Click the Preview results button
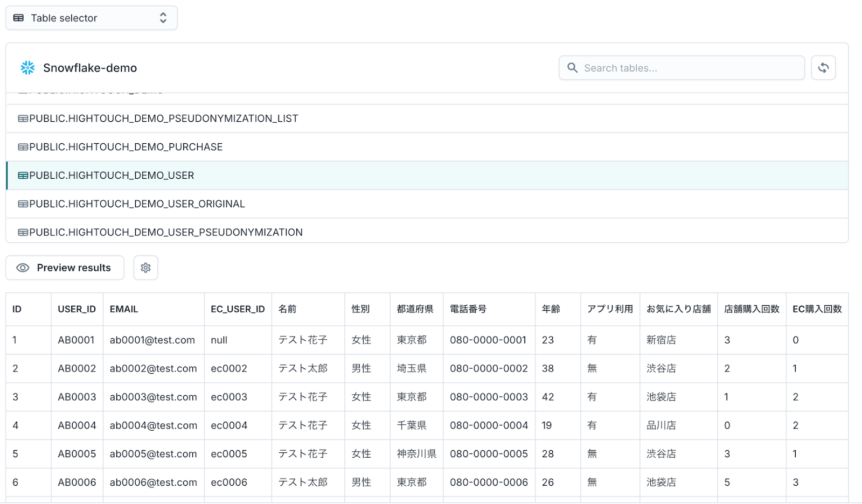 click(x=65, y=268)
